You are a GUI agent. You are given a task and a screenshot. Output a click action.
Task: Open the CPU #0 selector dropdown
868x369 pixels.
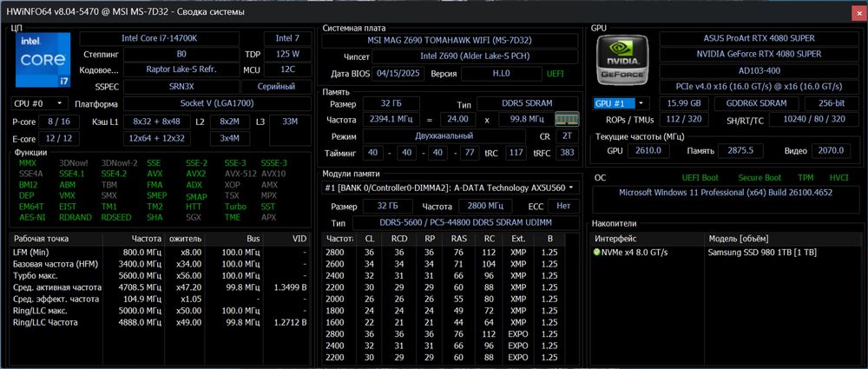pos(39,103)
